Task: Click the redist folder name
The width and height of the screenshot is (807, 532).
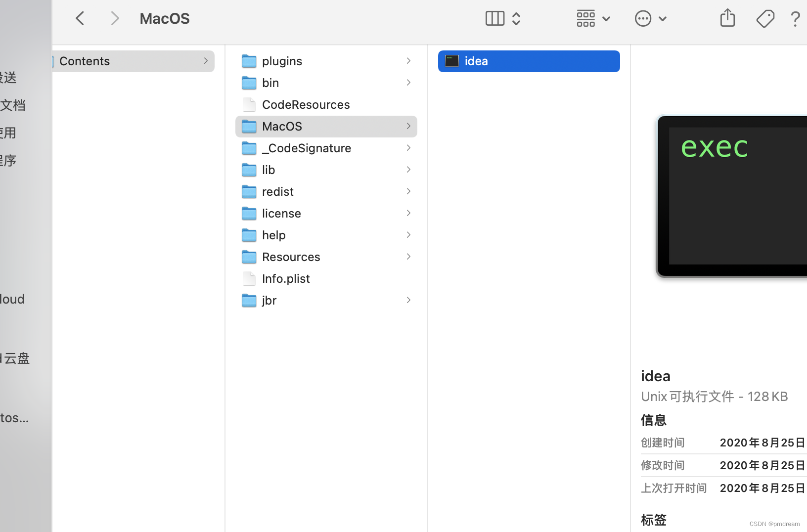Action: [278, 191]
